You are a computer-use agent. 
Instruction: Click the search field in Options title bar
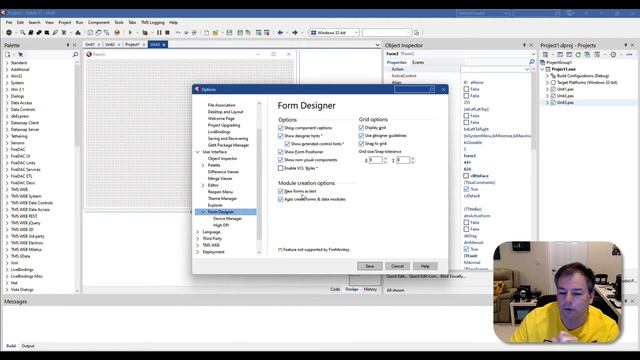(414, 89)
